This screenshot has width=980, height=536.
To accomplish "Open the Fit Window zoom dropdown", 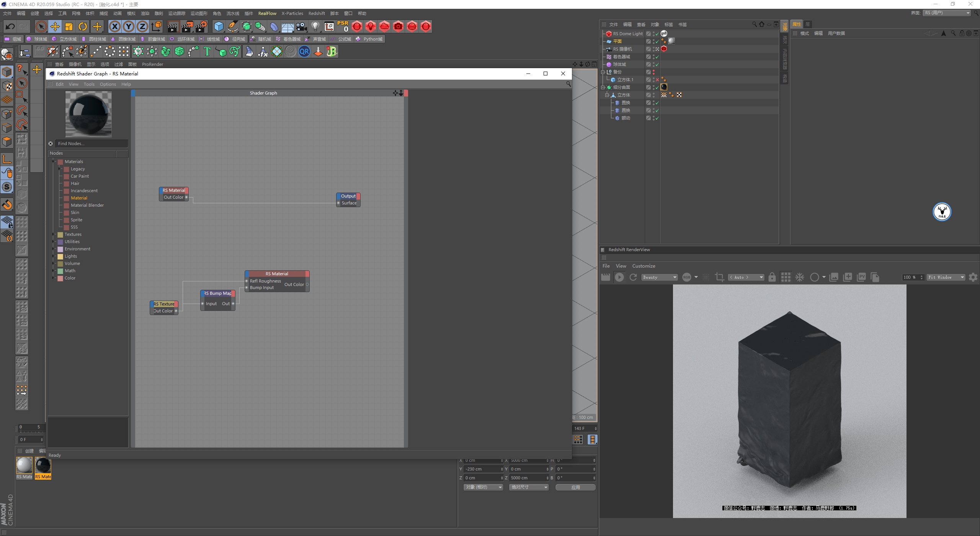I will pyautogui.click(x=946, y=277).
